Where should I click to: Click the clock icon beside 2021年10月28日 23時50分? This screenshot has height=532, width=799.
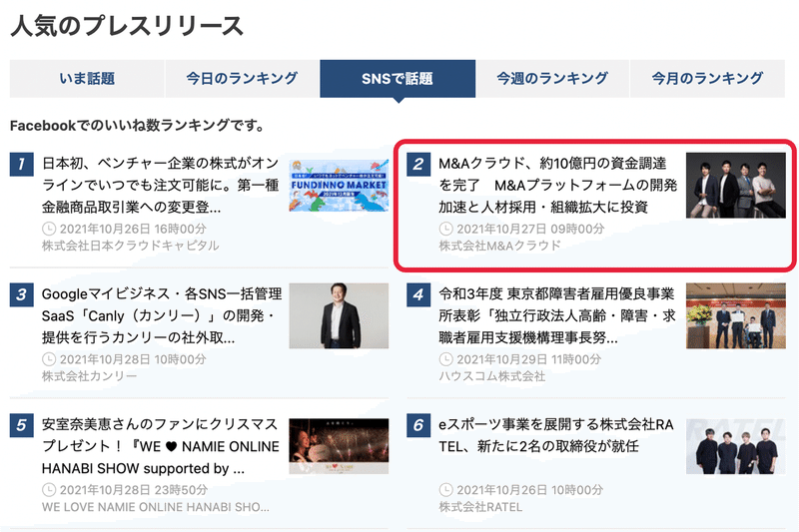point(48,490)
